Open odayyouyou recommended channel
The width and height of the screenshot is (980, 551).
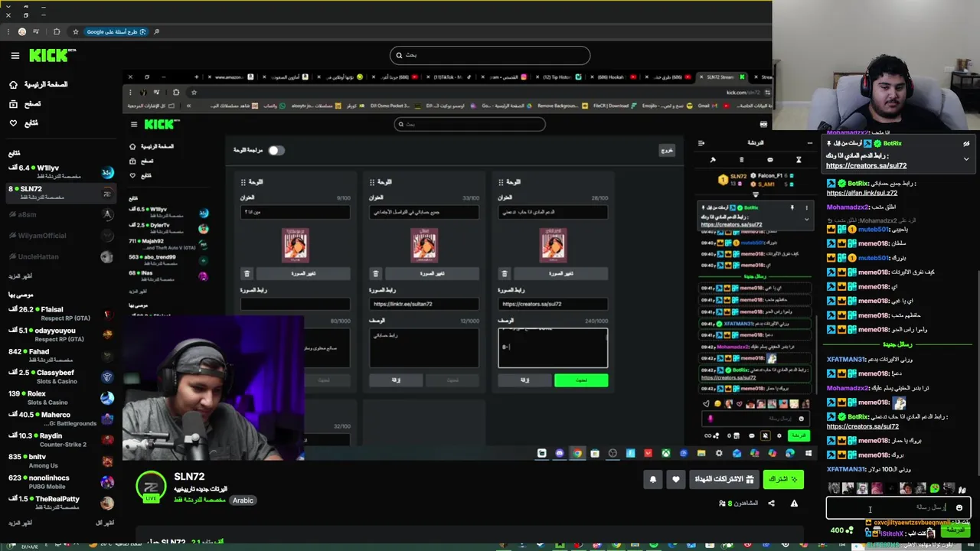(x=60, y=334)
